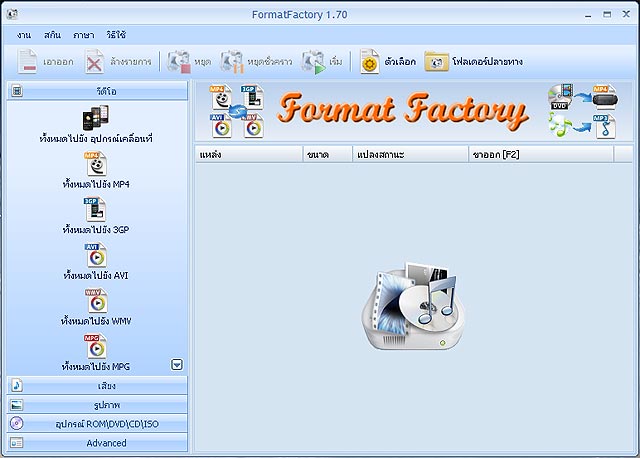Click the Format Factory banner logo
The image size is (640, 458).
(403, 110)
